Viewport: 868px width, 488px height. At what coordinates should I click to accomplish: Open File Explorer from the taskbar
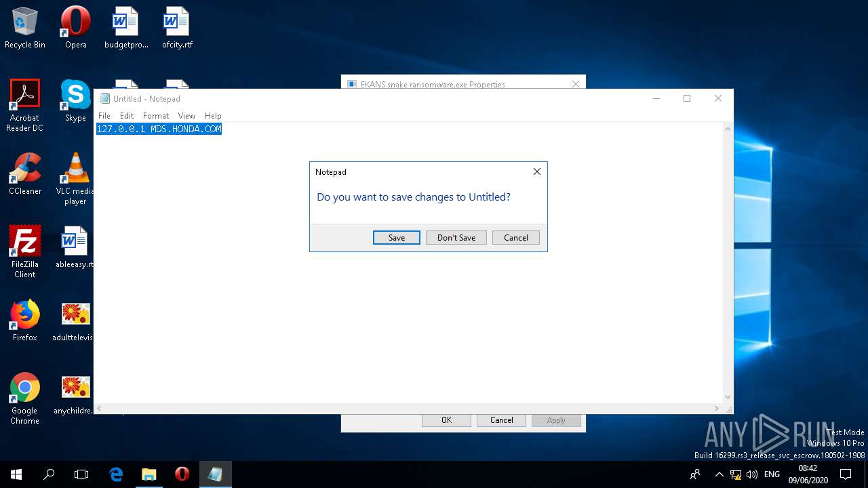(x=149, y=474)
